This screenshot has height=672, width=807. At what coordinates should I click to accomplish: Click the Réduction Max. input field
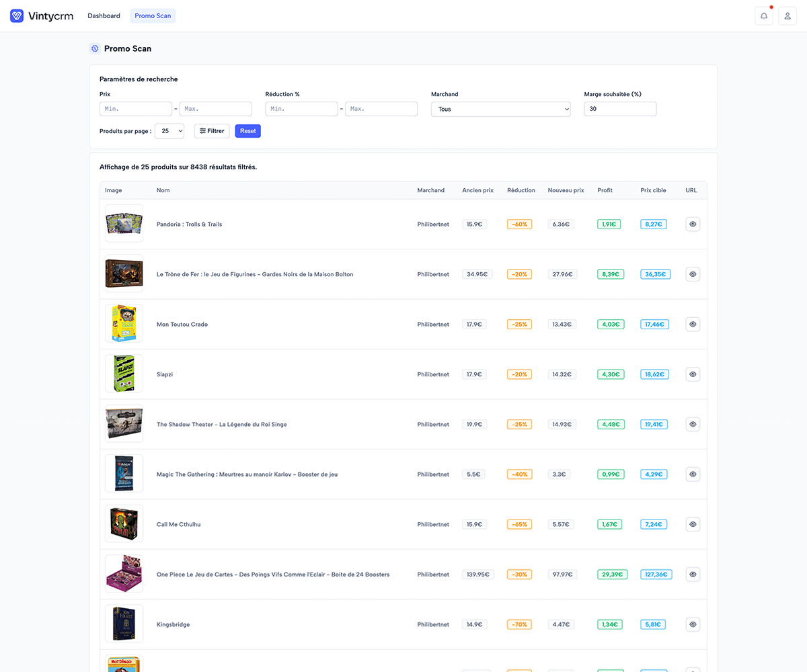pos(381,109)
